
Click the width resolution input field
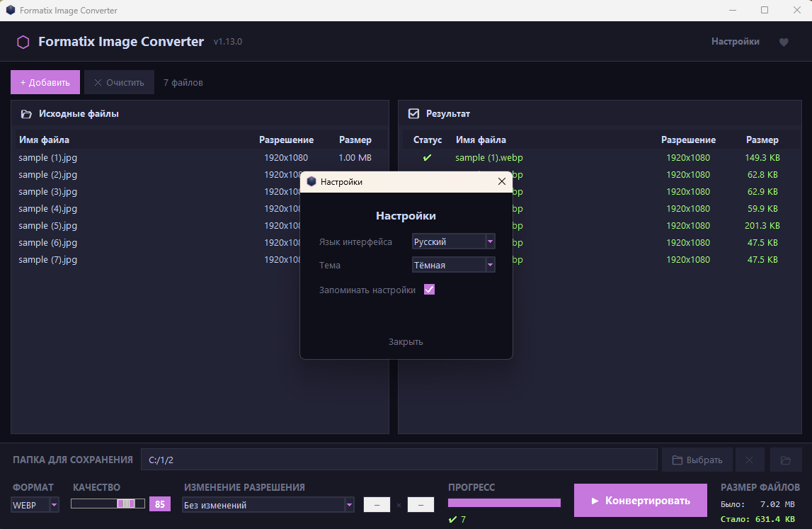pos(377,505)
